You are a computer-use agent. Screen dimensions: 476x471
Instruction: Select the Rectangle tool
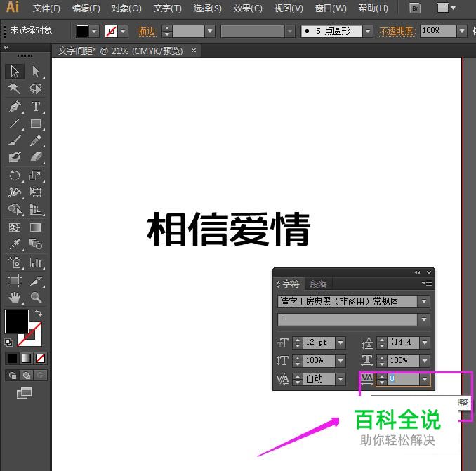point(36,124)
